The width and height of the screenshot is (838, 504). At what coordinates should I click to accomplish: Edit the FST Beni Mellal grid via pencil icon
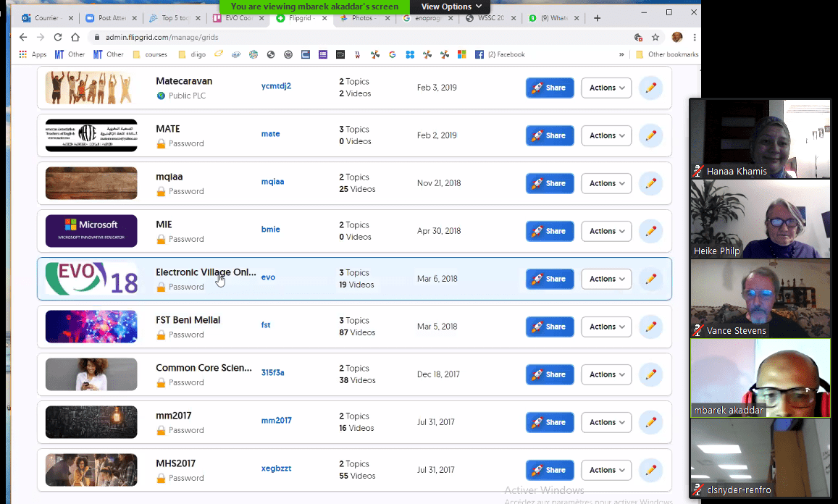[650, 327]
